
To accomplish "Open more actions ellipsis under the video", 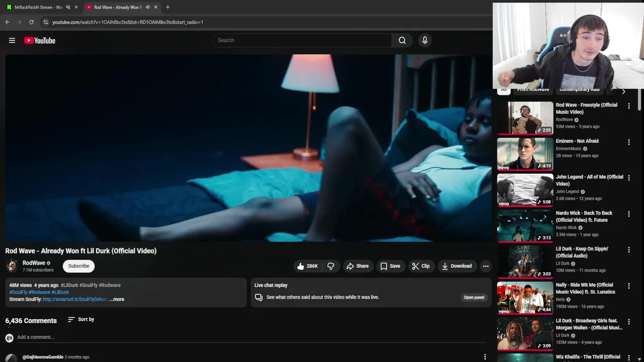I will 486,266.
